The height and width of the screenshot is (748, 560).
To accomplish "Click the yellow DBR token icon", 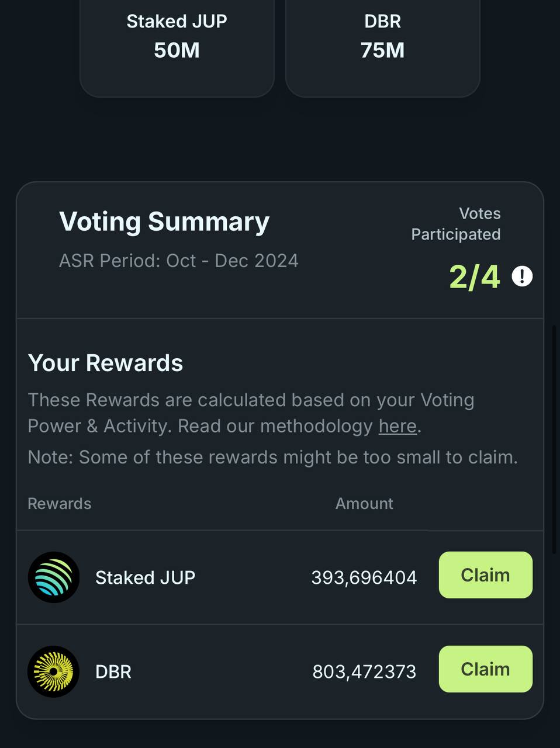I will pos(54,671).
